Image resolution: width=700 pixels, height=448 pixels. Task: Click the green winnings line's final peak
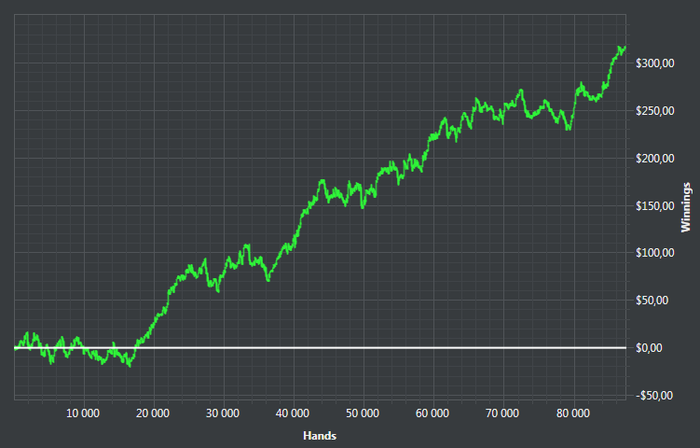[x=620, y=46]
